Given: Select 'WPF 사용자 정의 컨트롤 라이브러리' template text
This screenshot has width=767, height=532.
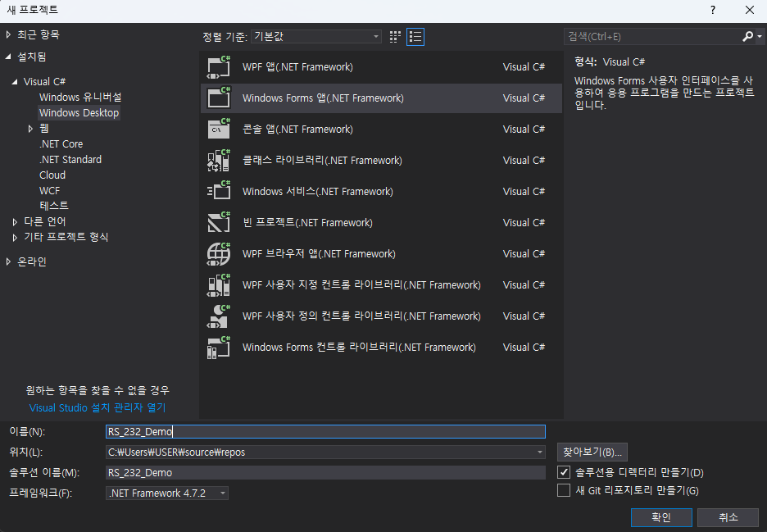Looking at the screenshot, I should coord(361,316).
